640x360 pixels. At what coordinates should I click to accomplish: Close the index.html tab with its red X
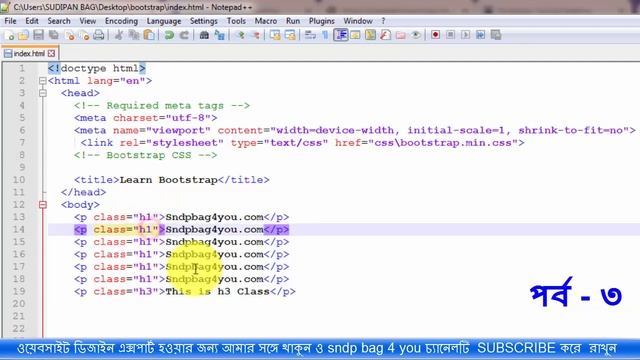click(51, 53)
